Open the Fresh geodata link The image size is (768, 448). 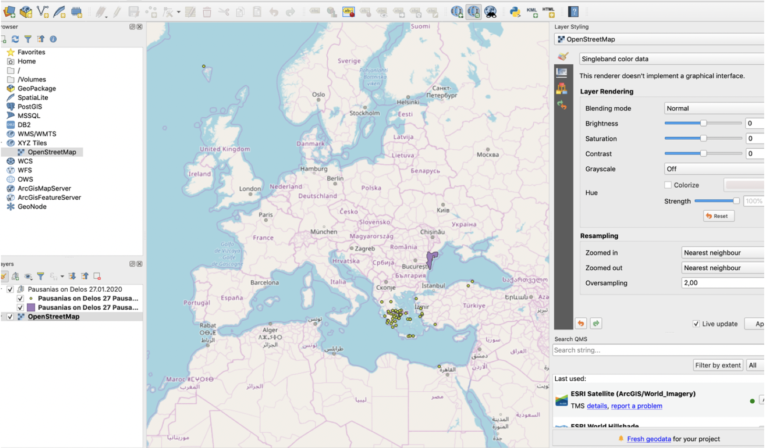[648, 439]
